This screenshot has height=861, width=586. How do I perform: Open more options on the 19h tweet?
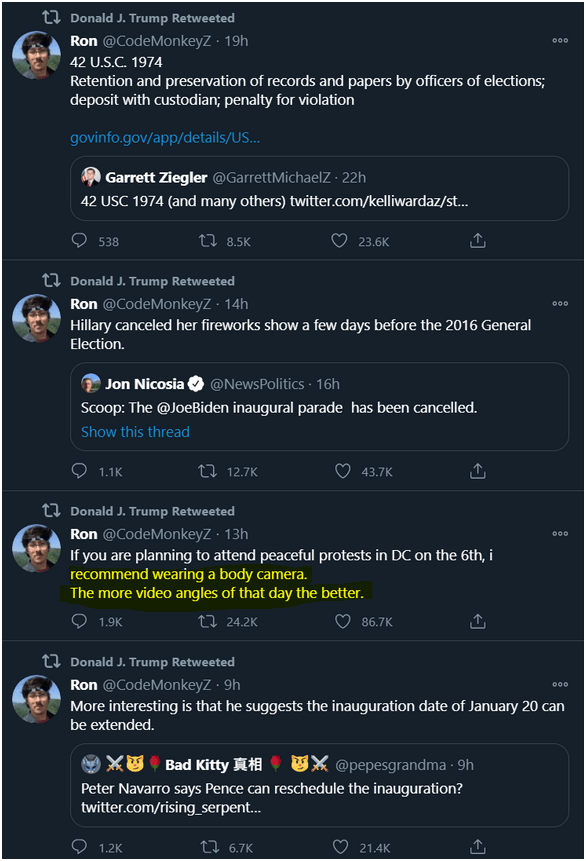(560, 41)
